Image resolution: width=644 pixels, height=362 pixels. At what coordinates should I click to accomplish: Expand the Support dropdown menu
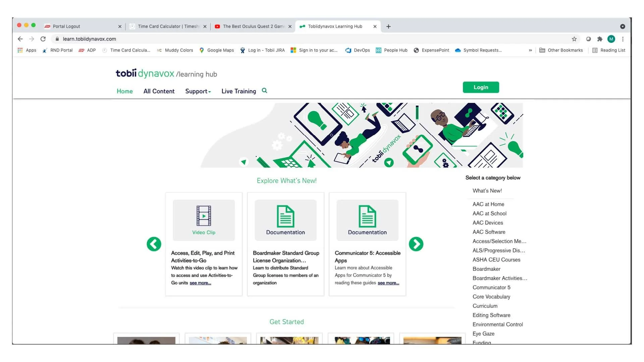point(198,91)
